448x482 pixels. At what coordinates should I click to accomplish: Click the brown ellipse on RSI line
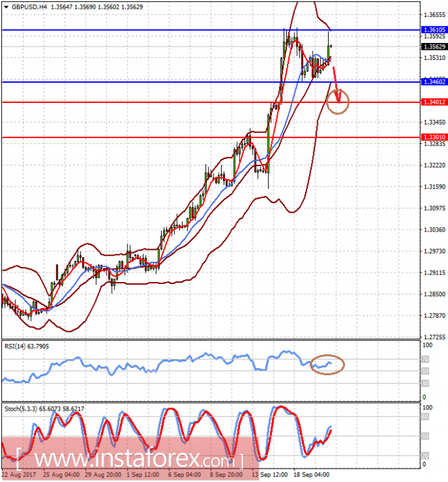[x=327, y=365]
